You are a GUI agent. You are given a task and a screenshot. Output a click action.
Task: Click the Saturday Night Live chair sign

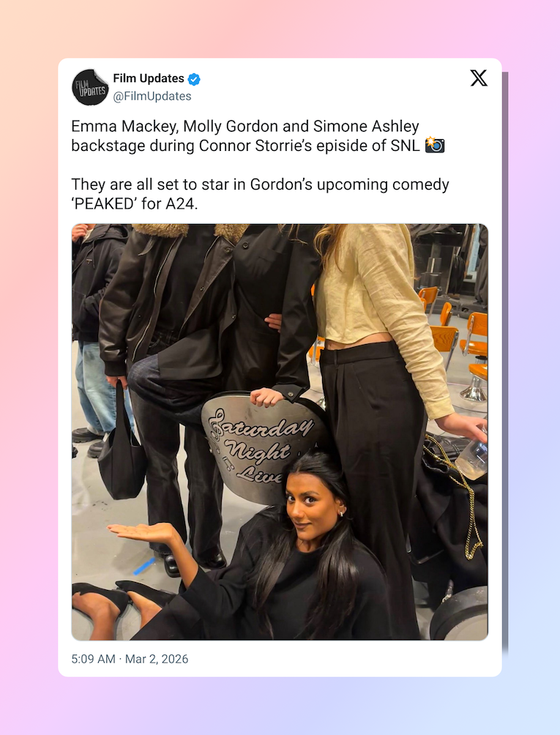pyautogui.click(x=262, y=445)
